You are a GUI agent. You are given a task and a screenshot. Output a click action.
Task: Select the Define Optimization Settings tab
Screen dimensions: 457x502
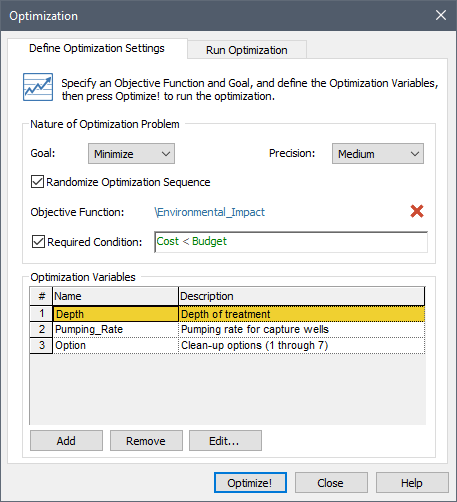pyautogui.click(x=97, y=48)
